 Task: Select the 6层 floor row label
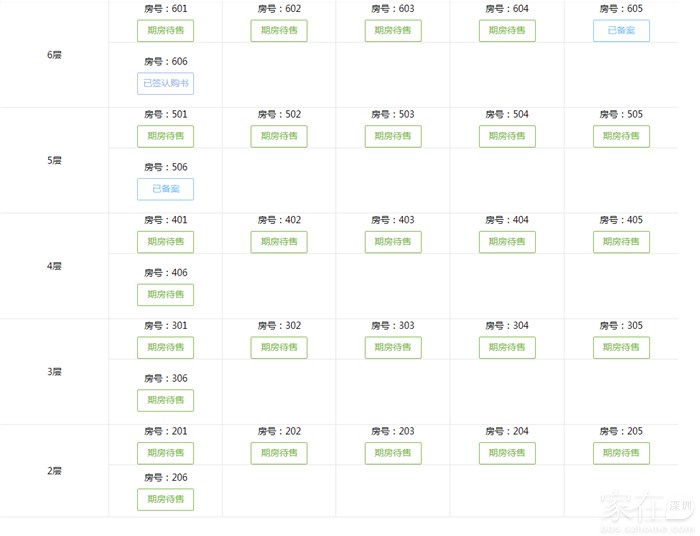point(55,54)
